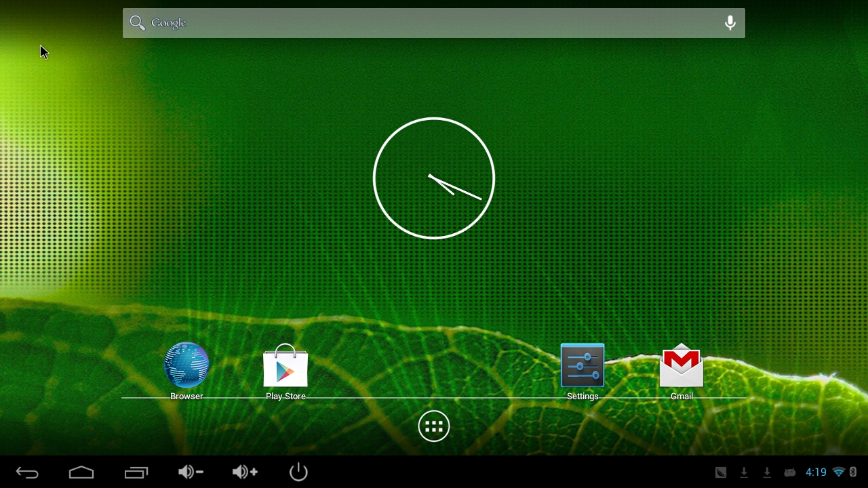Viewport: 868px width, 488px height.
Task: Click the magnifier icon in Google bar
Action: click(138, 23)
